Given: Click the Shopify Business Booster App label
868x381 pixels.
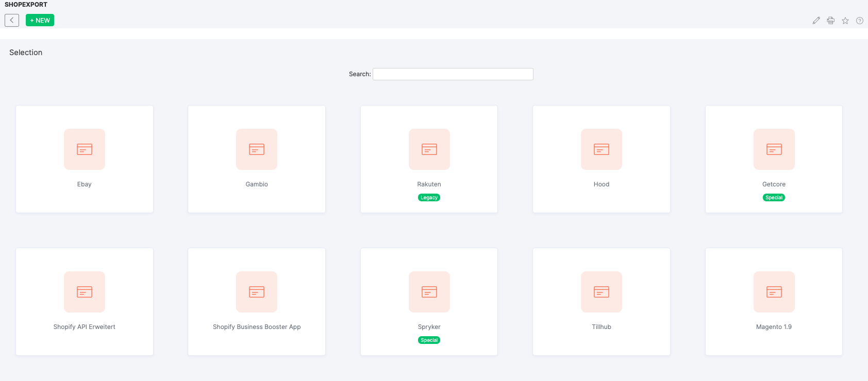Looking at the screenshot, I should coord(257,327).
